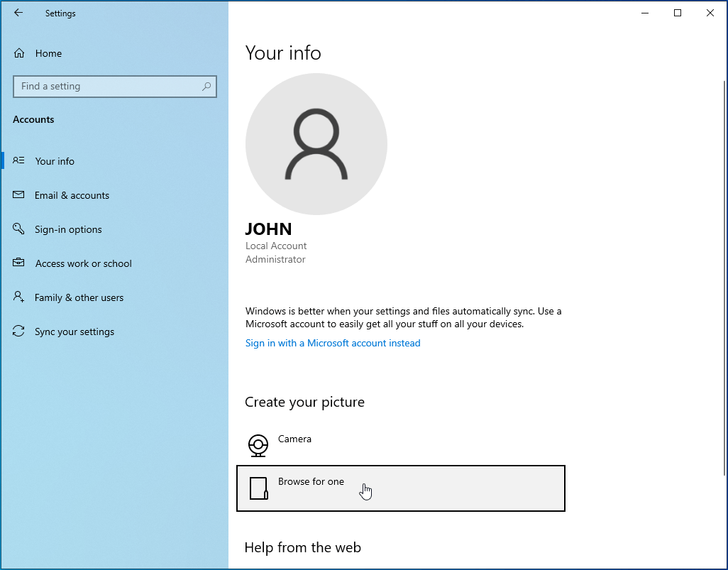Focus the Find a setting search box
Image resolution: width=728 pixels, height=570 pixels.
pos(106,87)
